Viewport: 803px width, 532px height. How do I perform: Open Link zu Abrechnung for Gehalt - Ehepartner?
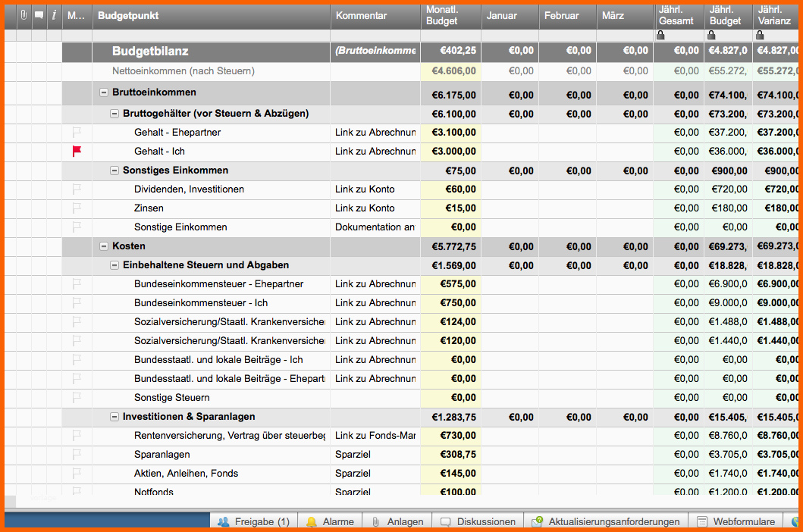coord(375,133)
